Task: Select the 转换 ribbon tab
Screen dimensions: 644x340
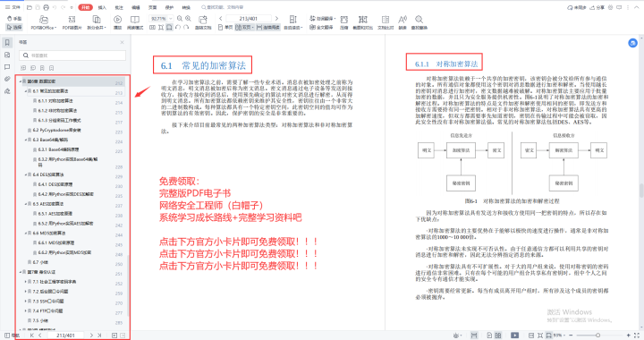Action: (x=186, y=7)
